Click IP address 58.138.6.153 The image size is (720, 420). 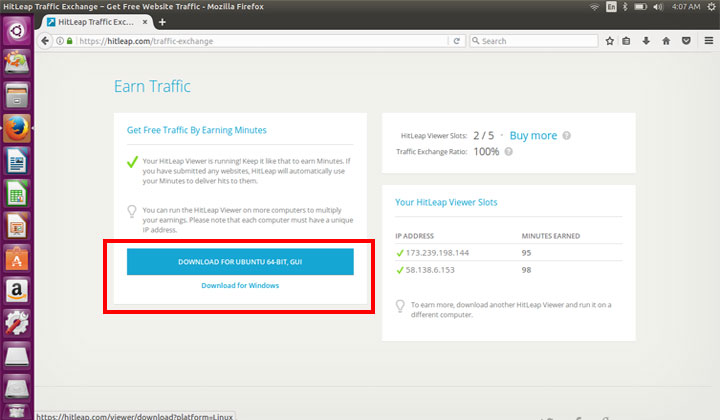[430, 270]
